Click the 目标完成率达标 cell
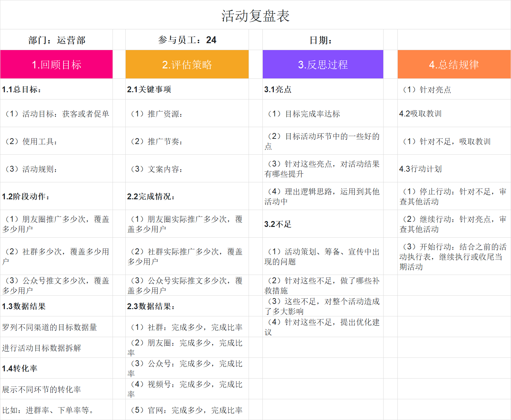511x420 pixels. coord(323,113)
